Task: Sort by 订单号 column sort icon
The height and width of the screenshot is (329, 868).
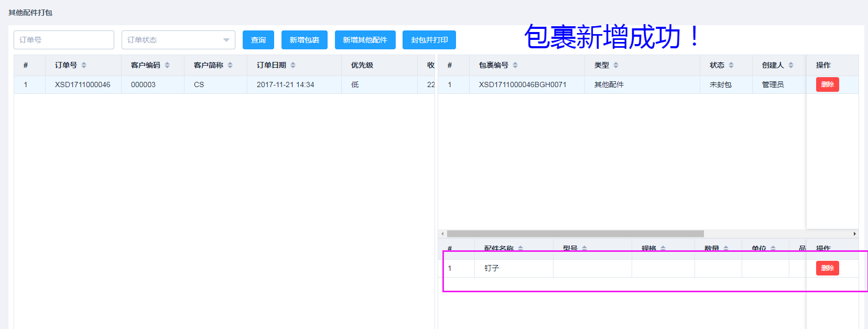Action: pos(84,65)
